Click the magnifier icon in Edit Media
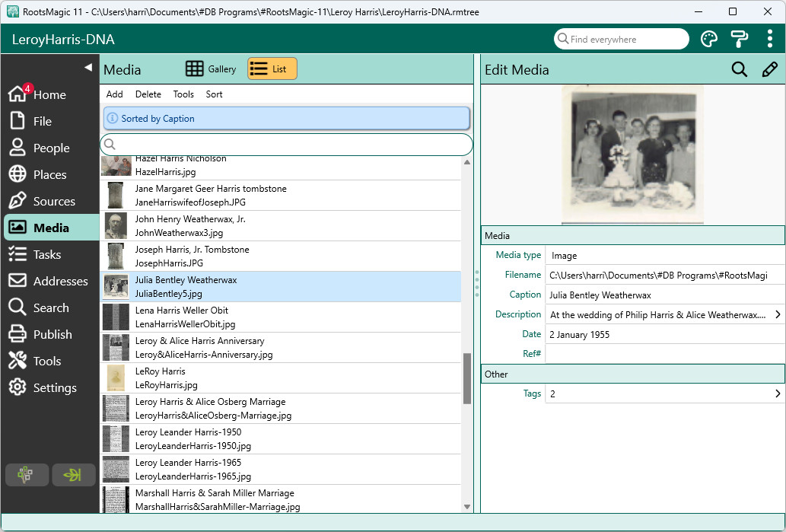This screenshot has width=786, height=532. 739,69
